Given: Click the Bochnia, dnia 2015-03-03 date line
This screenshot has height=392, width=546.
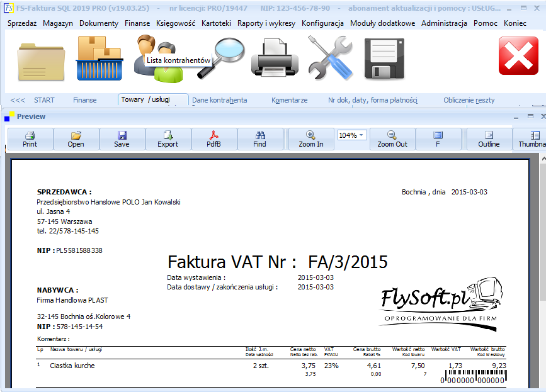Looking at the screenshot, I should tap(445, 192).
